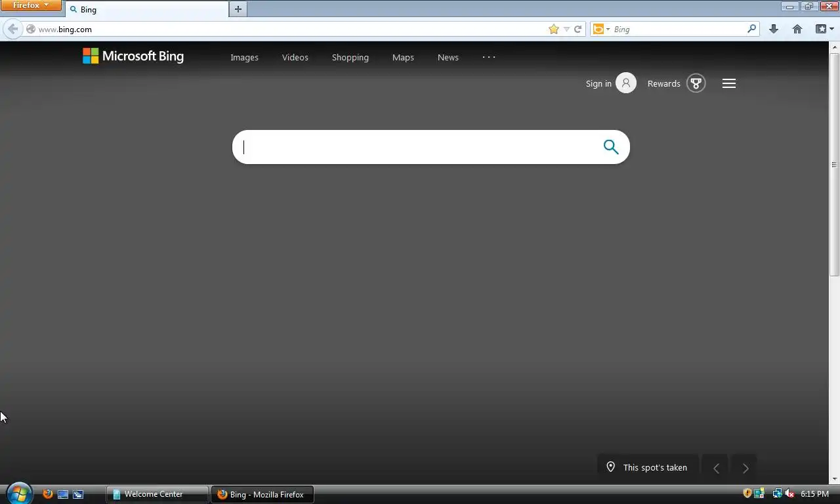Open a new tab with the plus button
Screen dimensions: 840x504
click(x=238, y=9)
